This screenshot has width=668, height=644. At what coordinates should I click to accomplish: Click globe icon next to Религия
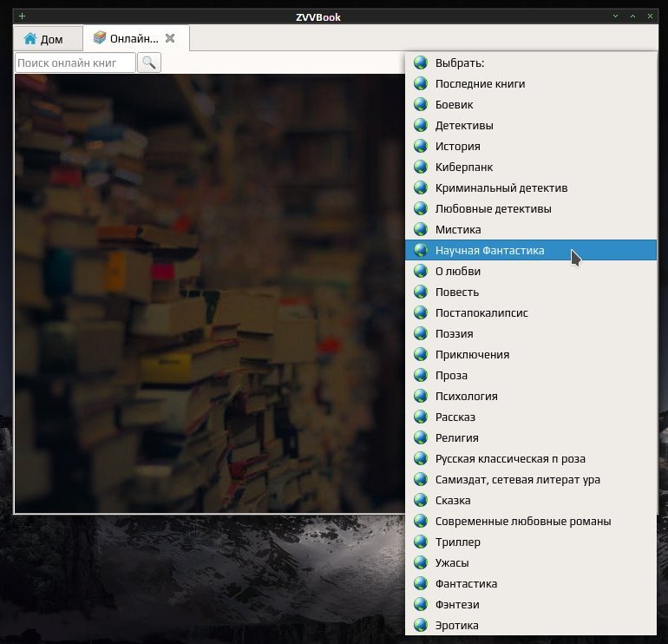coord(421,437)
